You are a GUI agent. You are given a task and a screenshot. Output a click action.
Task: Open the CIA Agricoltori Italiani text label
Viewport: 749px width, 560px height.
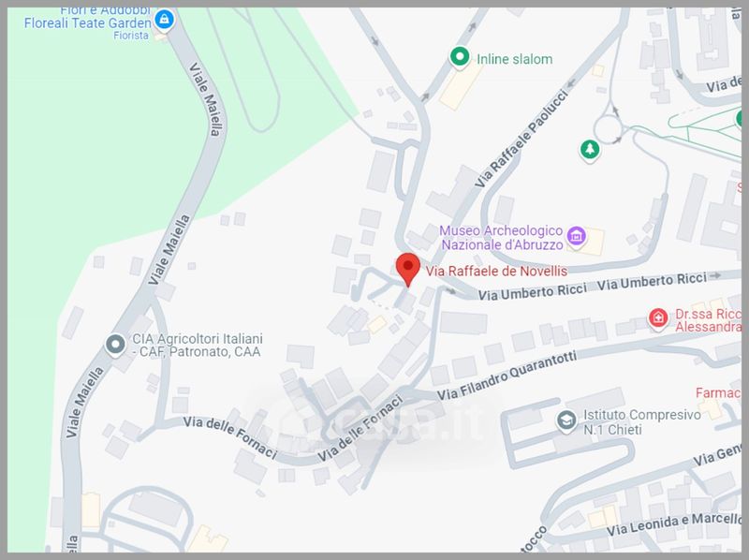tap(198, 346)
